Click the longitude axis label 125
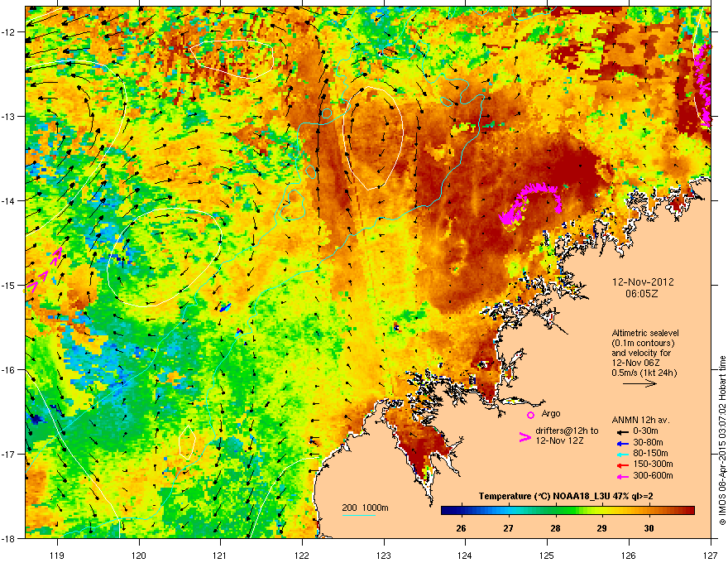728x563 pixels. (x=547, y=555)
